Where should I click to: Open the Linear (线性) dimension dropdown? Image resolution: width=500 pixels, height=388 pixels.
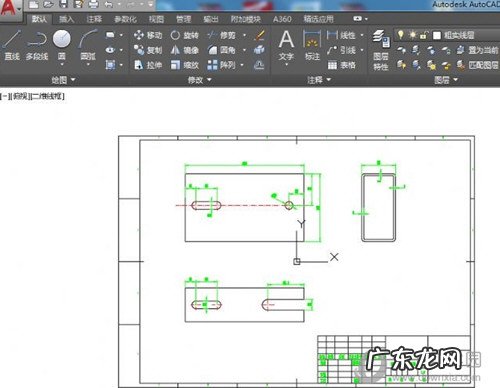click(362, 35)
